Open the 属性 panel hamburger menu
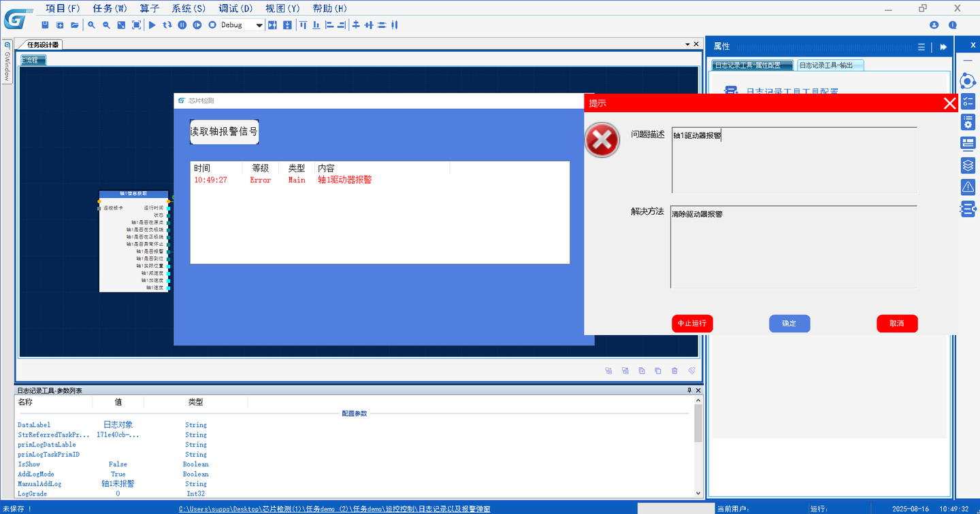 [921, 47]
